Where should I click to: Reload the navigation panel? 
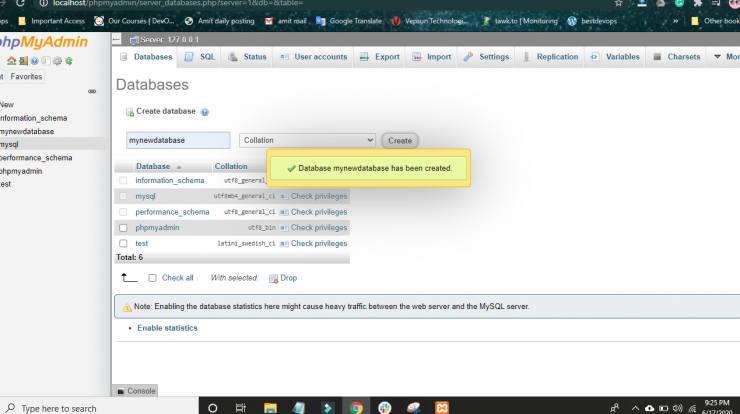pyautogui.click(x=69, y=61)
